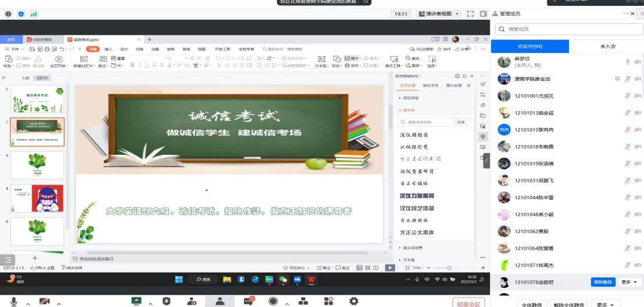Click the microphone icon in meeting toolbar
Screen dimensions: 644x307
13,301
